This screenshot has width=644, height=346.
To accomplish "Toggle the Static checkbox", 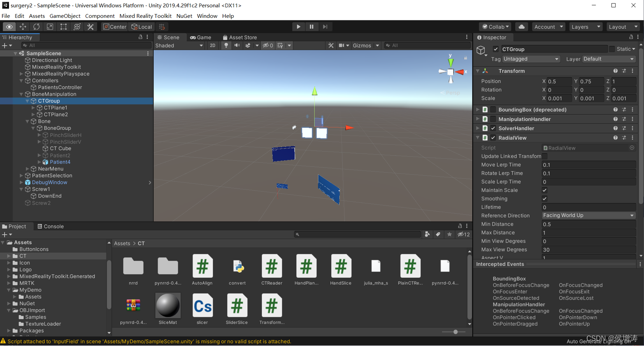I will point(612,49).
